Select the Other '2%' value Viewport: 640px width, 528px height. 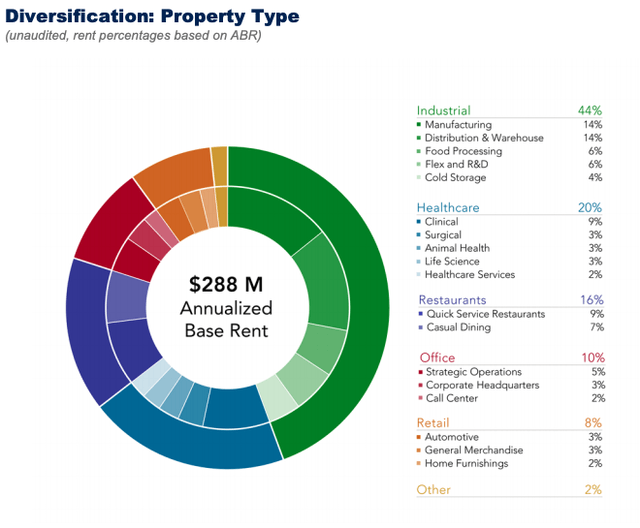(x=593, y=490)
